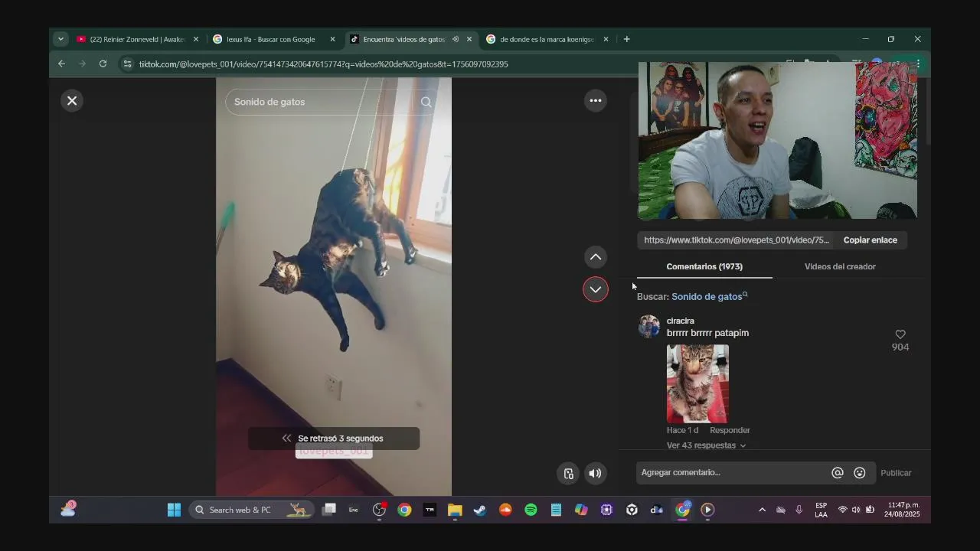Focus the Agregar comentario input

(x=733, y=472)
